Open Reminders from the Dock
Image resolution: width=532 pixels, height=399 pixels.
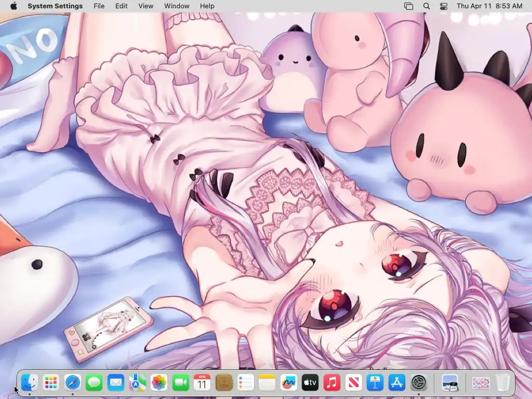(245, 383)
